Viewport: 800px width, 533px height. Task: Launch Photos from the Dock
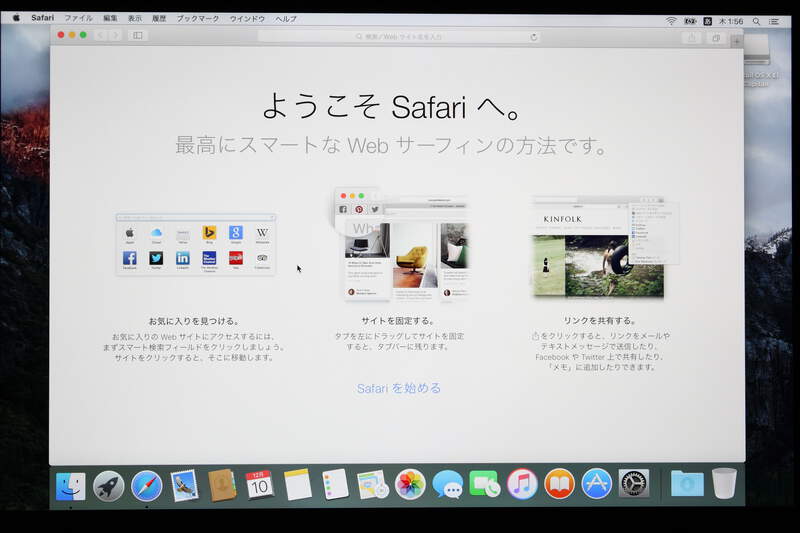(410, 485)
